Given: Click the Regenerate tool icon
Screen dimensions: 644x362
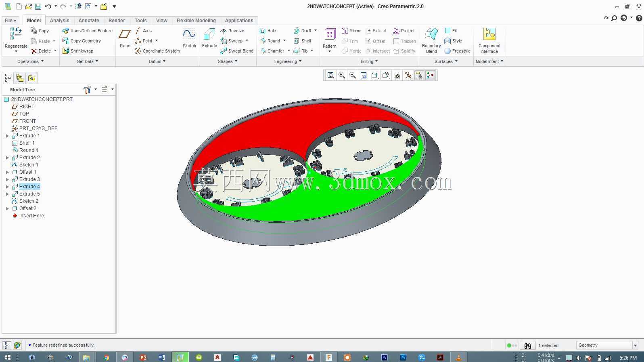Looking at the screenshot, I should (16, 34).
